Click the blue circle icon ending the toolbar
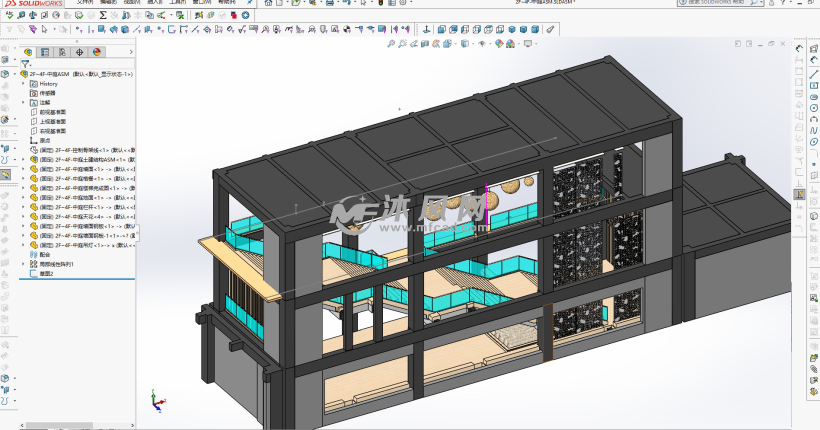Viewport: 820px width, 430px height. [245, 15]
